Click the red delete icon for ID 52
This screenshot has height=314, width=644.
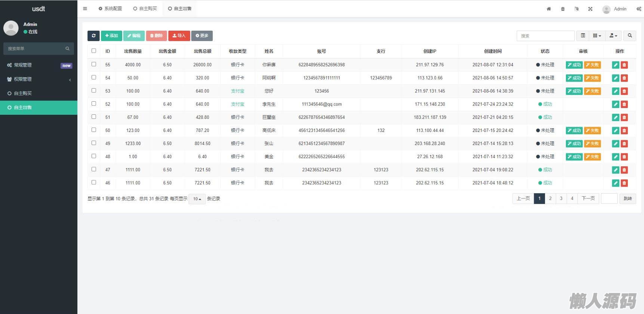[624, 104]
